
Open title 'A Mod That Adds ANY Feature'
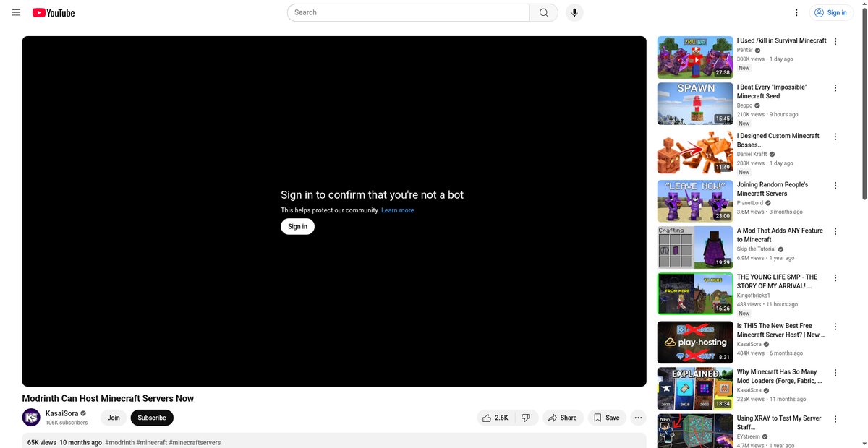pyautogui.click(x=780, y=235)
